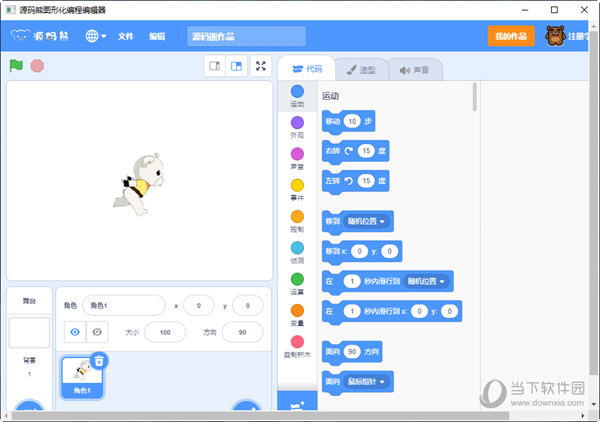Edit x value in 秒内滑行到 x y block
600x422 pixels.
pyautogui.click(x=419, y=311)
